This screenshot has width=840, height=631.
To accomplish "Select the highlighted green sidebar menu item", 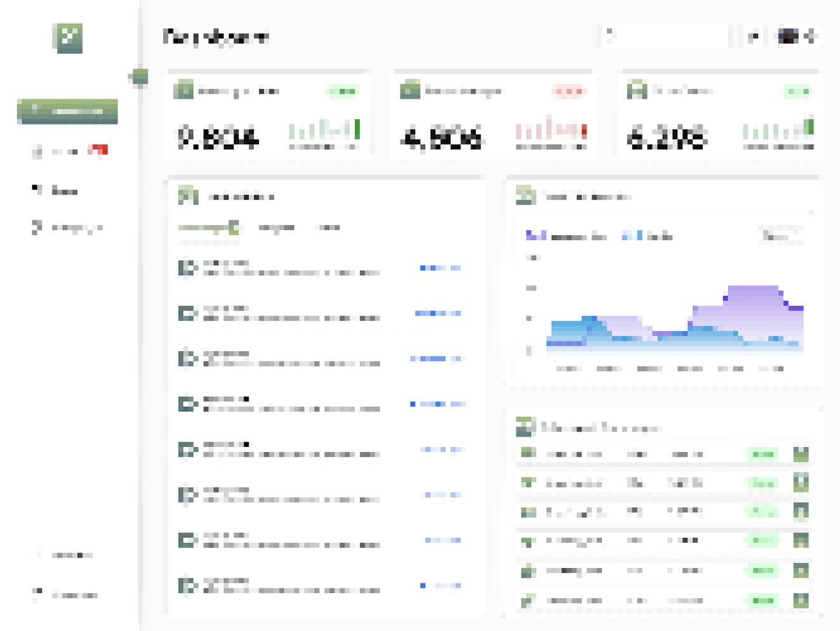I will 67,112.
